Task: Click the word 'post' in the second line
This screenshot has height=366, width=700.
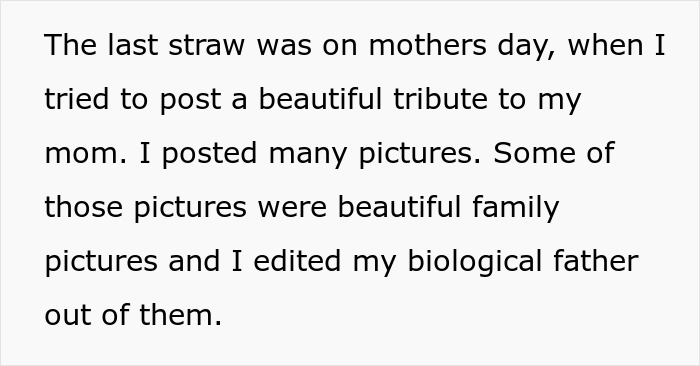Action: (190, 101)
